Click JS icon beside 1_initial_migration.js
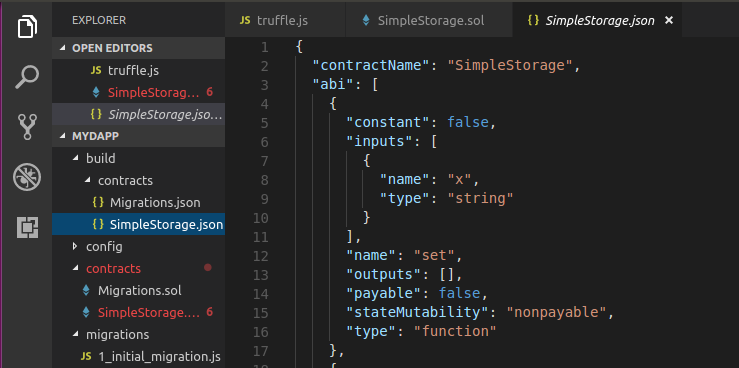Screen dimensions: 739x368 (86, 356)
